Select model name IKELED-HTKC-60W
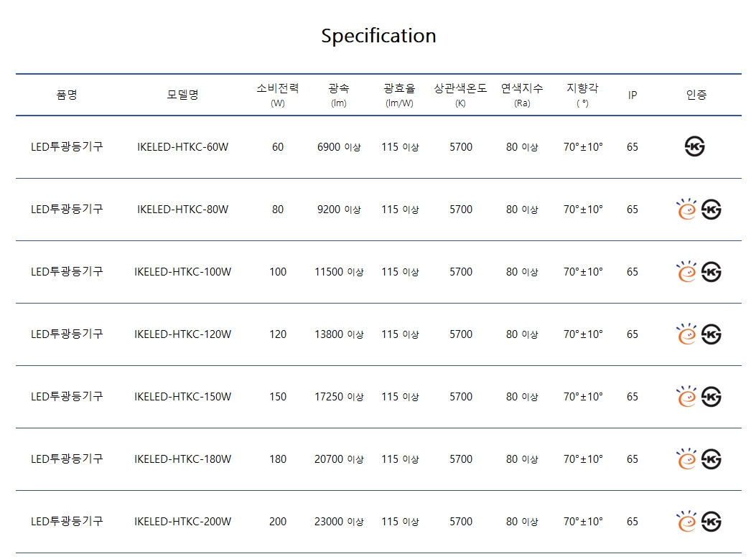Image resolution: width=756 pixels, height=559 pixels. (x=183, y=147)
